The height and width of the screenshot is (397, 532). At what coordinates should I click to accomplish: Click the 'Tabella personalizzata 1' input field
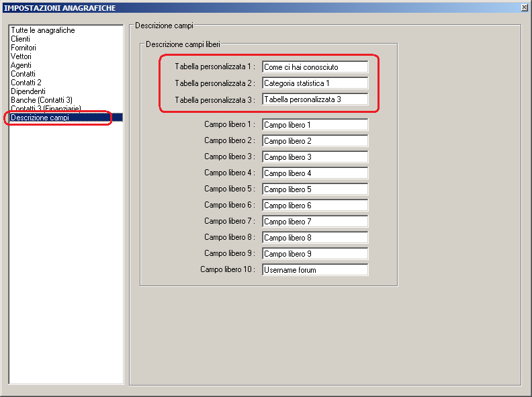click(315, 67)
